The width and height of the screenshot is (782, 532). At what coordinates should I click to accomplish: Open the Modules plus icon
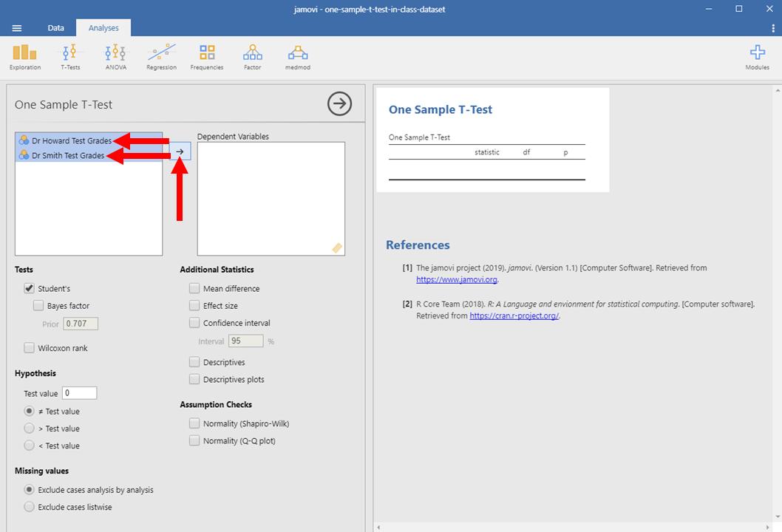[757, 57]
